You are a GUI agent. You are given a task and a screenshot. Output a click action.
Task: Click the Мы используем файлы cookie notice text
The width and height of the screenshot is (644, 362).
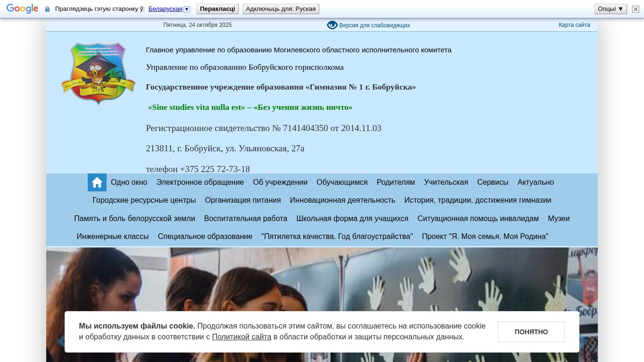click(282, 331)
